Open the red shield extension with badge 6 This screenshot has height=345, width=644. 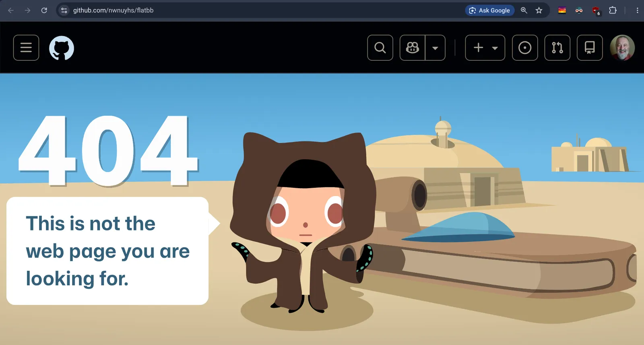pos(596,11)
